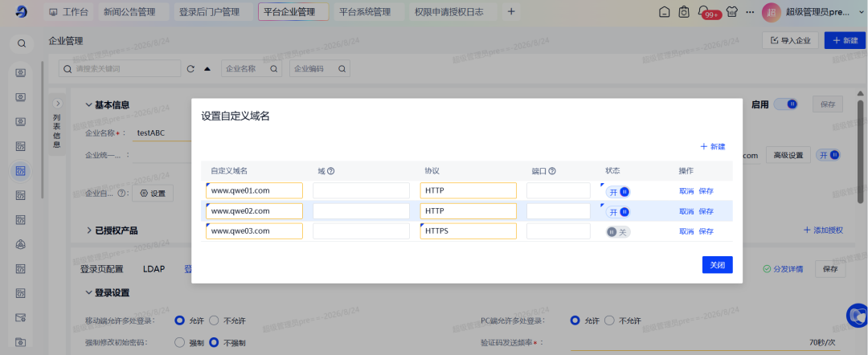Open the domain field help question icon
Viewport: 868px width, 355px height.
pos(331,171)
